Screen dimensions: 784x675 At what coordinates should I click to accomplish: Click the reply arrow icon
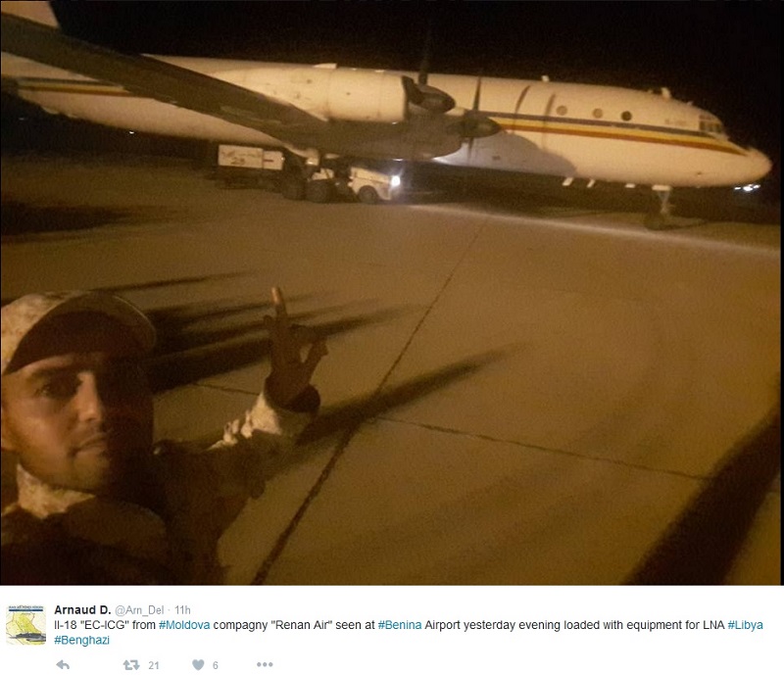point(63,664)
